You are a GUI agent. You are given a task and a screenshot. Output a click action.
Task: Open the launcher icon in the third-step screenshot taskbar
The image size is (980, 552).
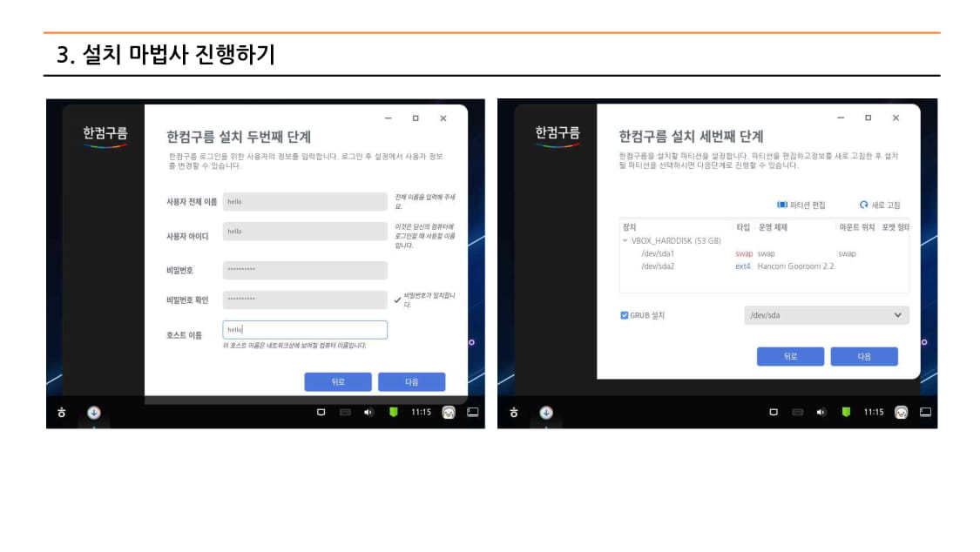[514, 412]
